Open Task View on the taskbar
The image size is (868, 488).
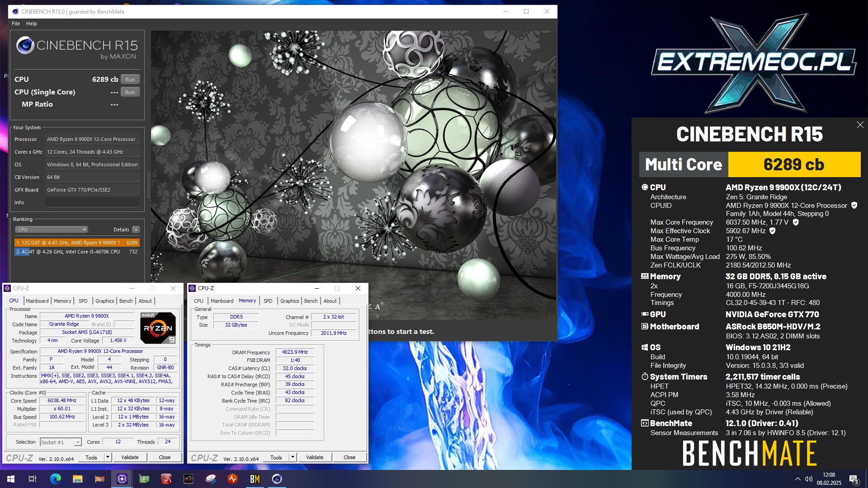click(x=33, y=479)
